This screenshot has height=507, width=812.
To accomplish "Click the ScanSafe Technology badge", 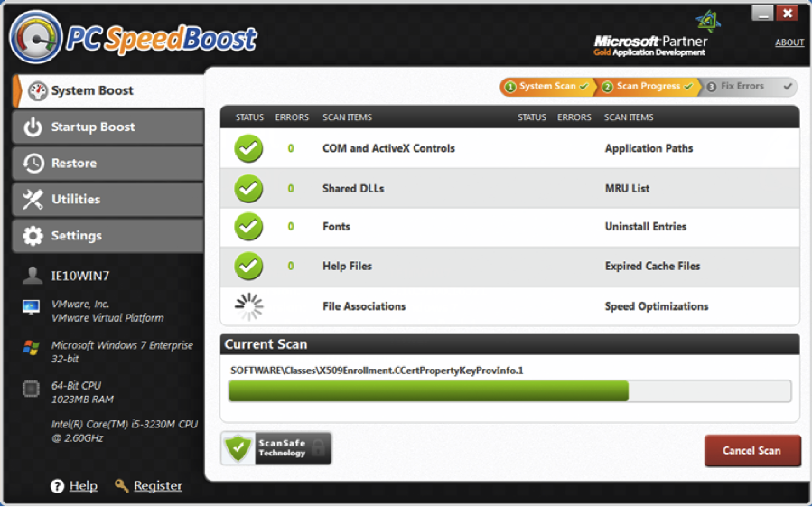I will pyautogui.click(x=276, y=448).
